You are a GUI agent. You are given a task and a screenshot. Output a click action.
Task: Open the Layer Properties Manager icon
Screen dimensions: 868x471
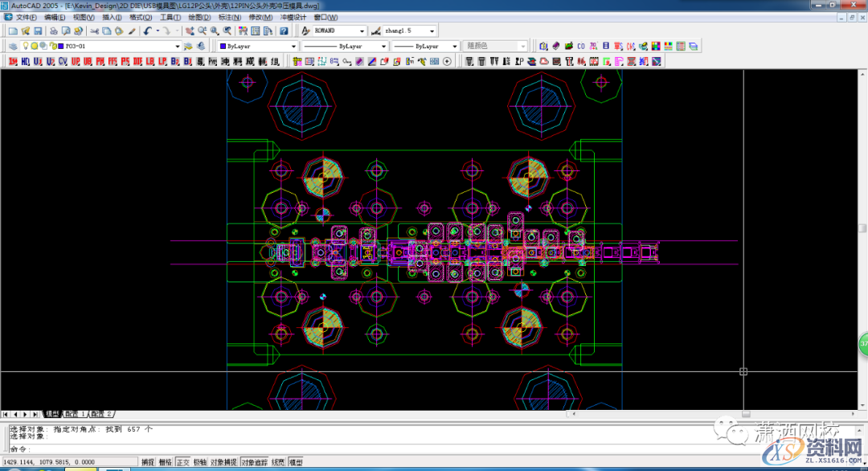(x=13, y=47)
